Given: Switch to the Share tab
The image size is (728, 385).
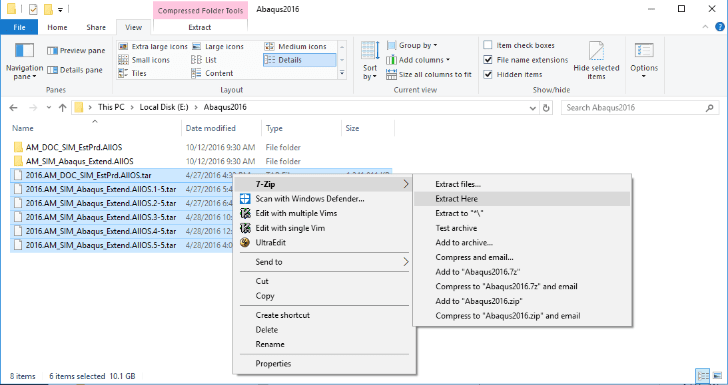Looking at the screenshot, I should tap(96, 27).
